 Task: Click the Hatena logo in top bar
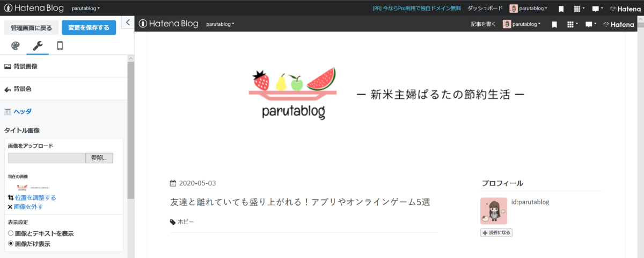coord(625,9)
